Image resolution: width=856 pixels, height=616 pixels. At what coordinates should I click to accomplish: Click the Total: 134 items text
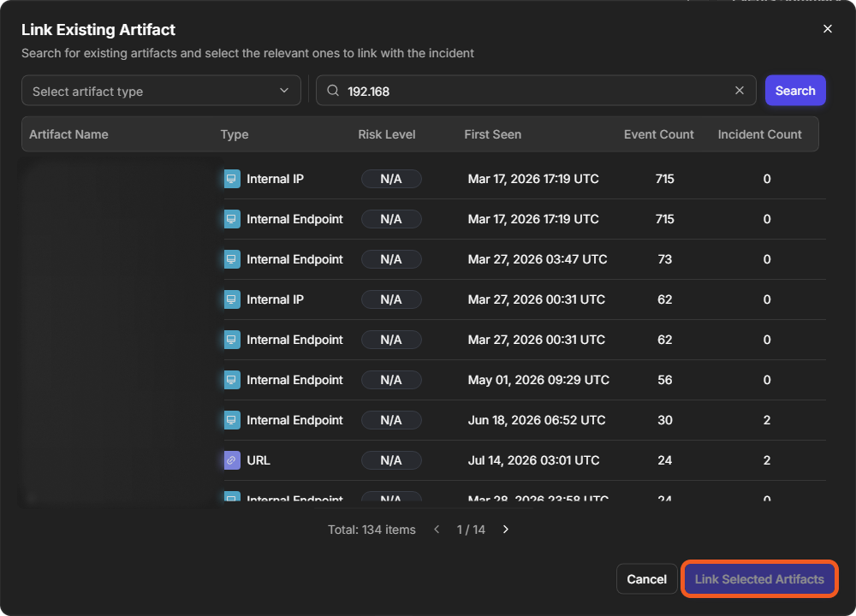click(x=372, y=530)
